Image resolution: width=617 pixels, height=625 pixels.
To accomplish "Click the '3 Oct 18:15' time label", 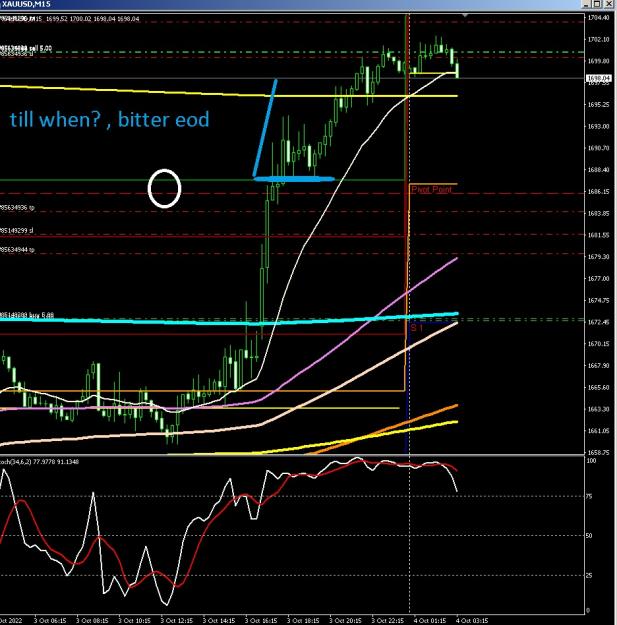I will point(303,621).
